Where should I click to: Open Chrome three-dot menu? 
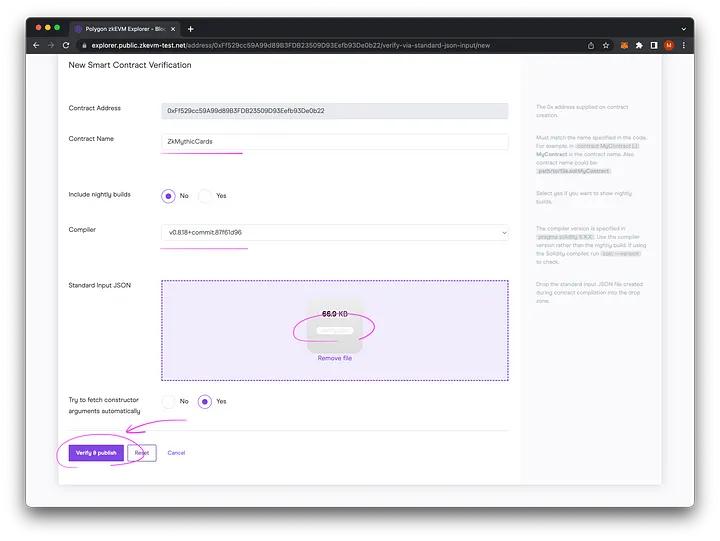coord(684,45)
